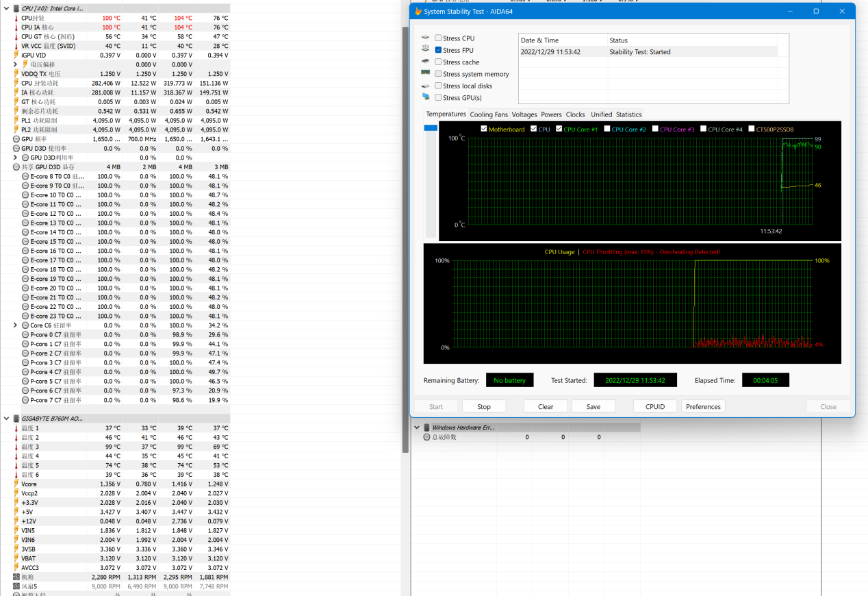
Task: Click the clock icon beside GPU 频率
Action: pos(16,139)
